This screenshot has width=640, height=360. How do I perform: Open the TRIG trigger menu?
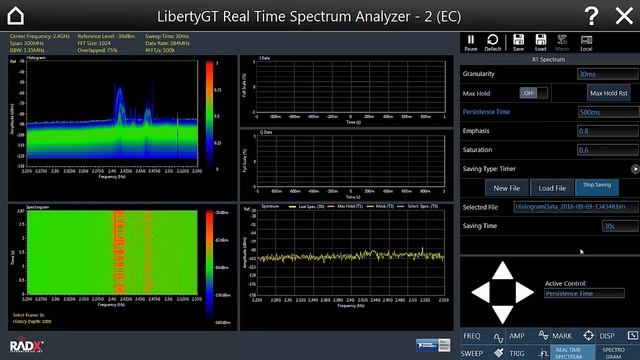(528, 353)
